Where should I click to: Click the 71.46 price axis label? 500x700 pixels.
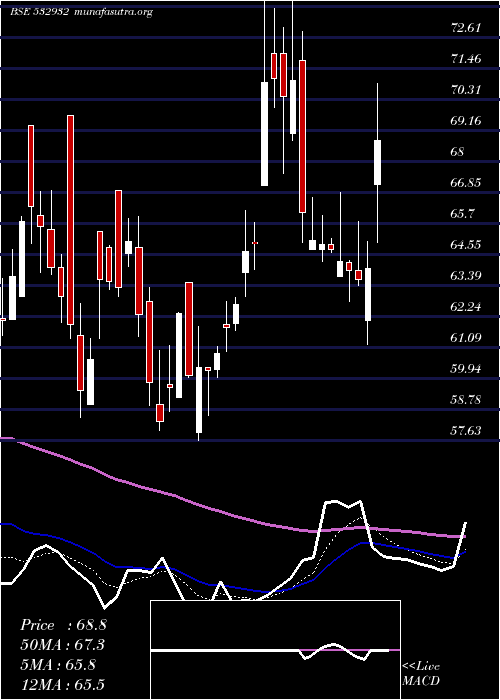click(x=466, y=58)
